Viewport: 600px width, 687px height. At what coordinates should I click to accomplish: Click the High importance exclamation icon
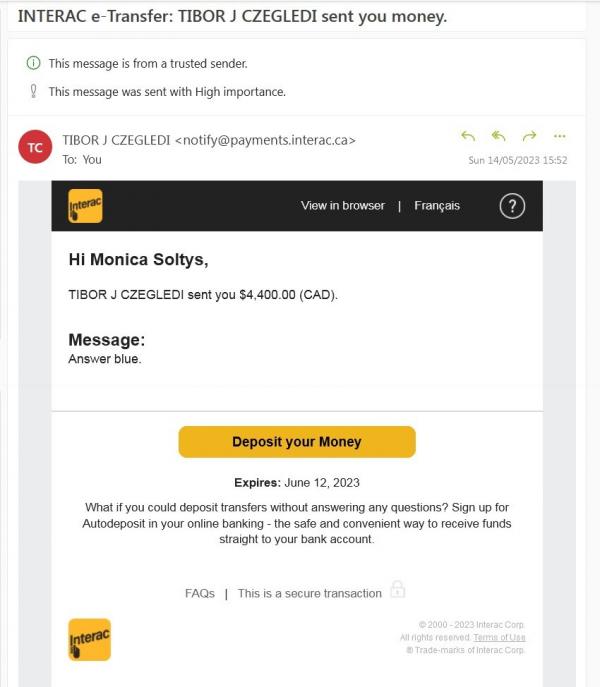coord(33,91)
